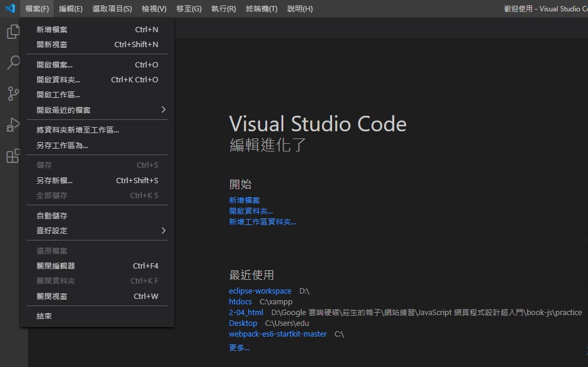
Task: Choose 另存工作區為... menu entry
Action: (x=97, y=145)
